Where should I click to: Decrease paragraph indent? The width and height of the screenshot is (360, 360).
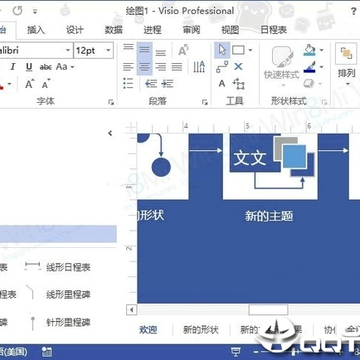(x=151, y=83)
